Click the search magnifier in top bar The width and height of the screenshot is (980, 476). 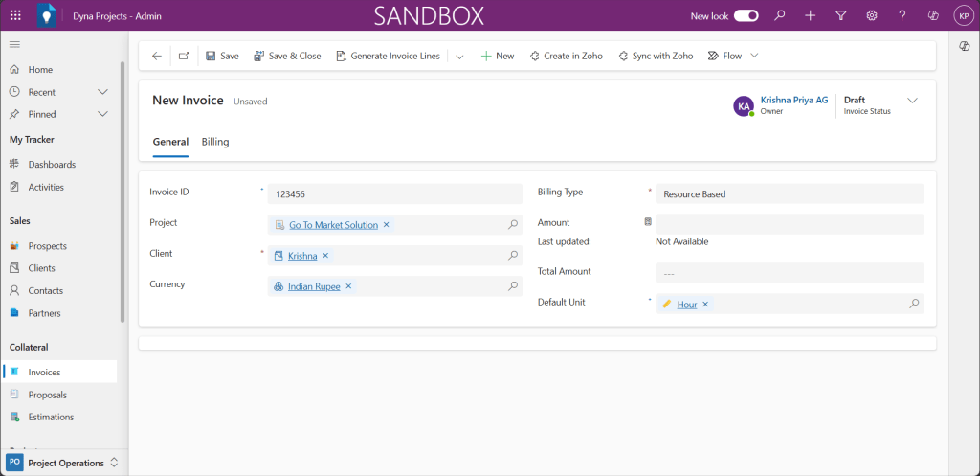click(780, 15)
